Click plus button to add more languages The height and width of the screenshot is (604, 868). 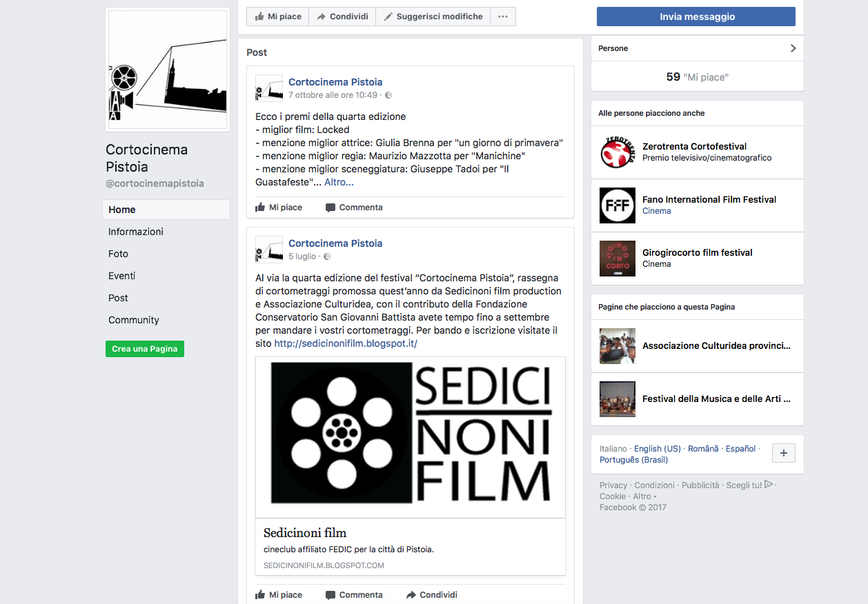pyautogui.click(x=783, y=453)
